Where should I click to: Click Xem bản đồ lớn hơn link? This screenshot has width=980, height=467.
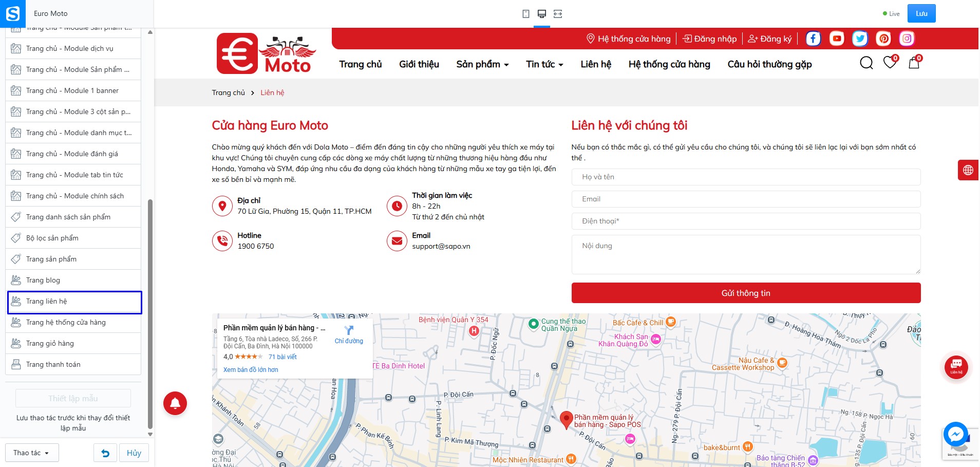pyautogui.click(x=251, y=370)
